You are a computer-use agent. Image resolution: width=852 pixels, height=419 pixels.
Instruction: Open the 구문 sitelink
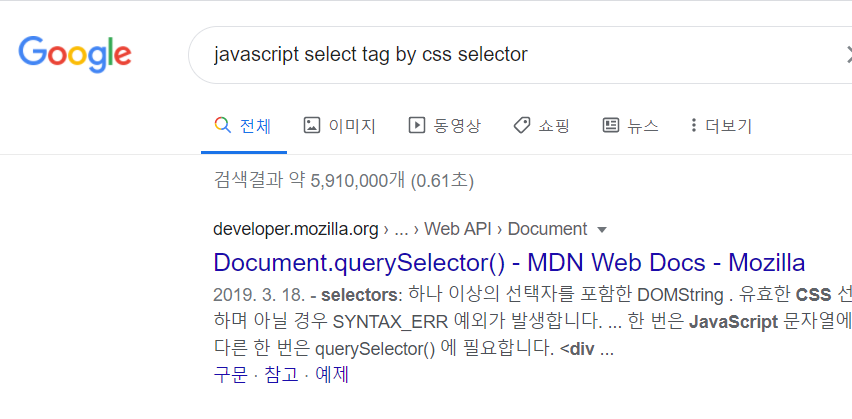230,375
